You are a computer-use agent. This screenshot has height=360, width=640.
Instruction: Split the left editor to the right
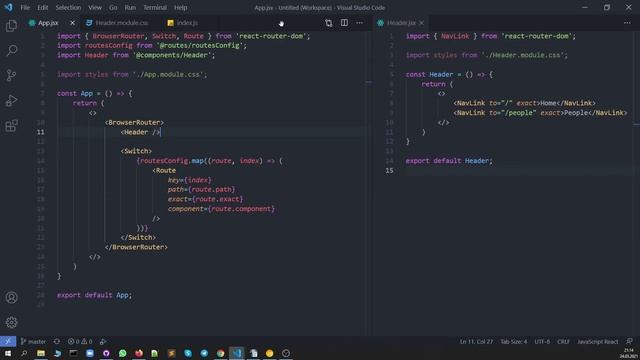(x=344, y=23)
